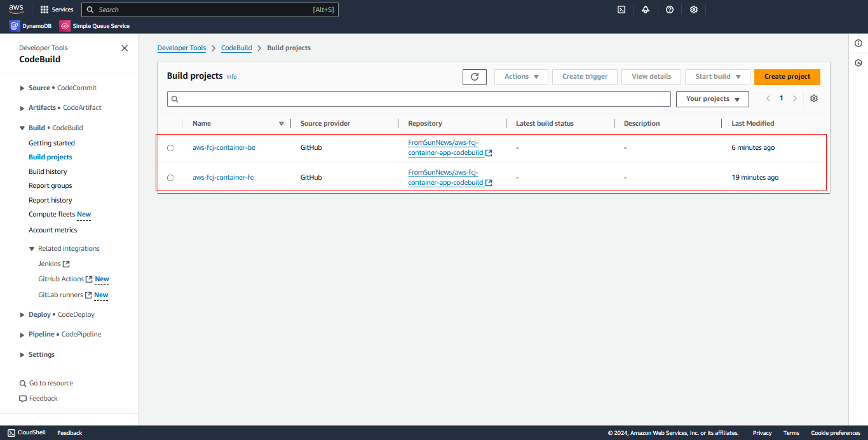Open the Services grid menu
The width and height of the screenshot is (868, 440).
click(x=57, y=10)
